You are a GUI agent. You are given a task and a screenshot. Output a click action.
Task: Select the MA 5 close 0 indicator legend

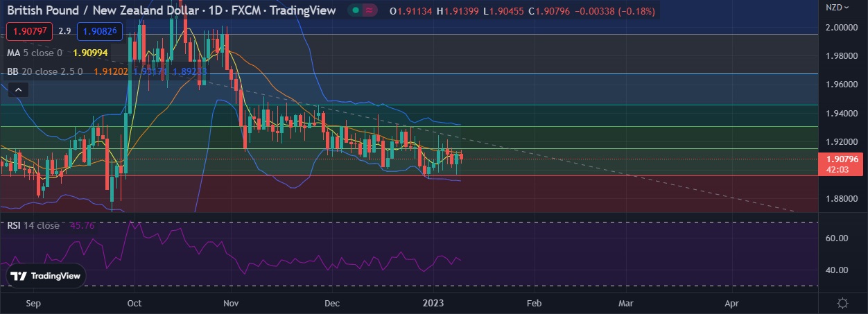click(x=35, y=53)
